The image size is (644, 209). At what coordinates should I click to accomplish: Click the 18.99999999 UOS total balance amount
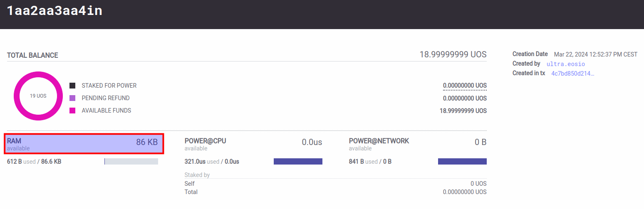coord(453,54)
